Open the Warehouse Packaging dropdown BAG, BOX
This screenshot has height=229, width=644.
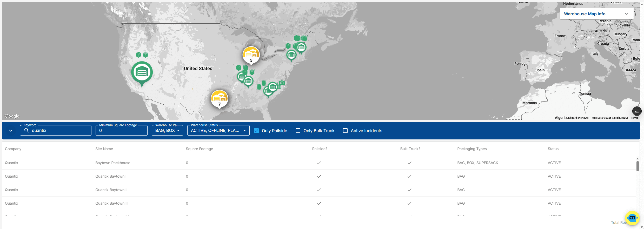coord(167,130)
